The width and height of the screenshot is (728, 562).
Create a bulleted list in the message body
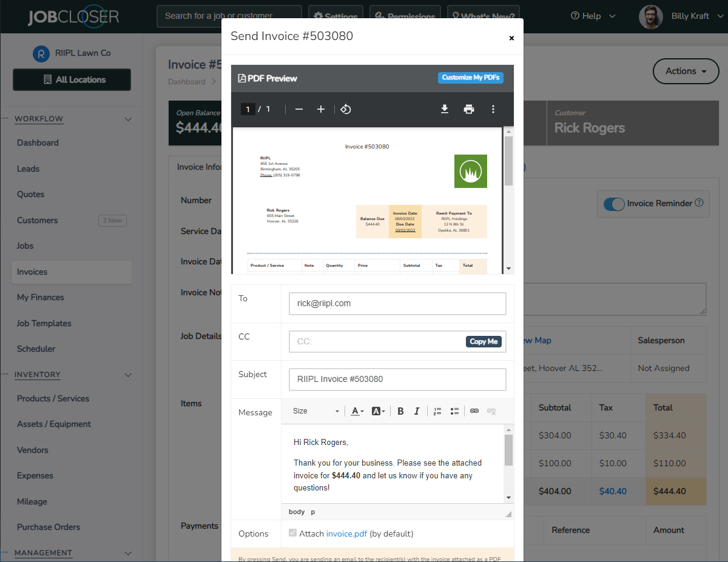coord(455,411)
